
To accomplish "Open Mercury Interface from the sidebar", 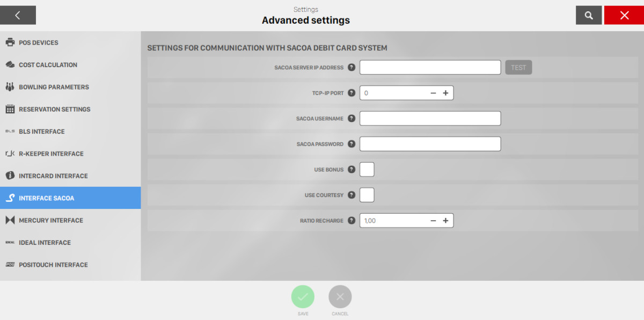I will tap(51, 220).
